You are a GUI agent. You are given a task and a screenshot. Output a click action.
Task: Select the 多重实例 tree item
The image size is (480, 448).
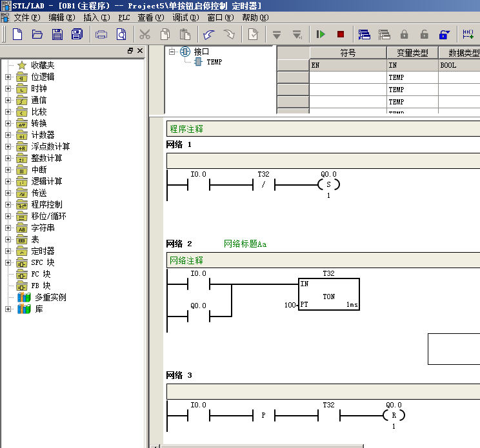tap(50, 297)
